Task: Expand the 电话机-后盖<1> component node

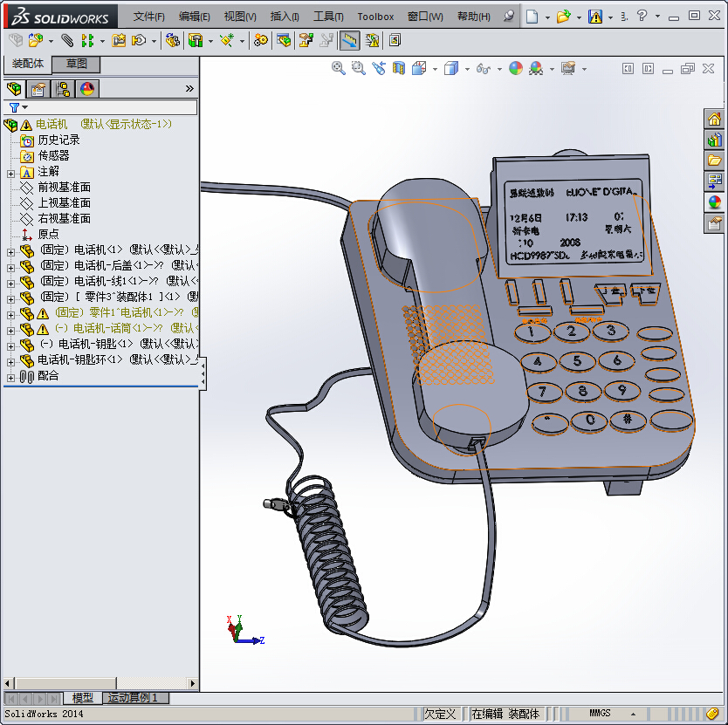Action: (10, 268)
